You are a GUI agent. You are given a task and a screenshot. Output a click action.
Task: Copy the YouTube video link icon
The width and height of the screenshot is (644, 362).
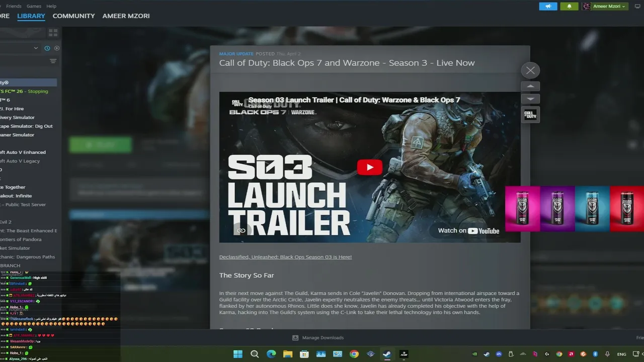click(241, 230)
